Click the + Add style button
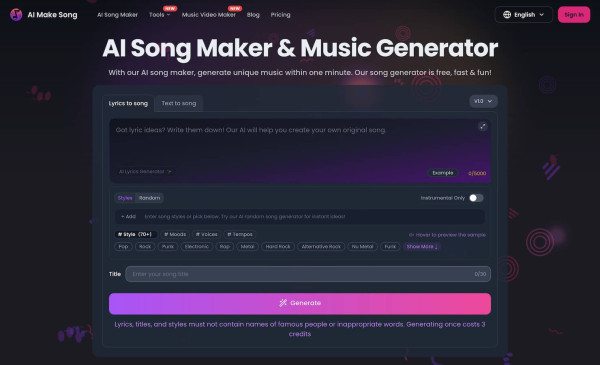Image resolution: width=600 pixels, height=365 pixels. (128, 217)
